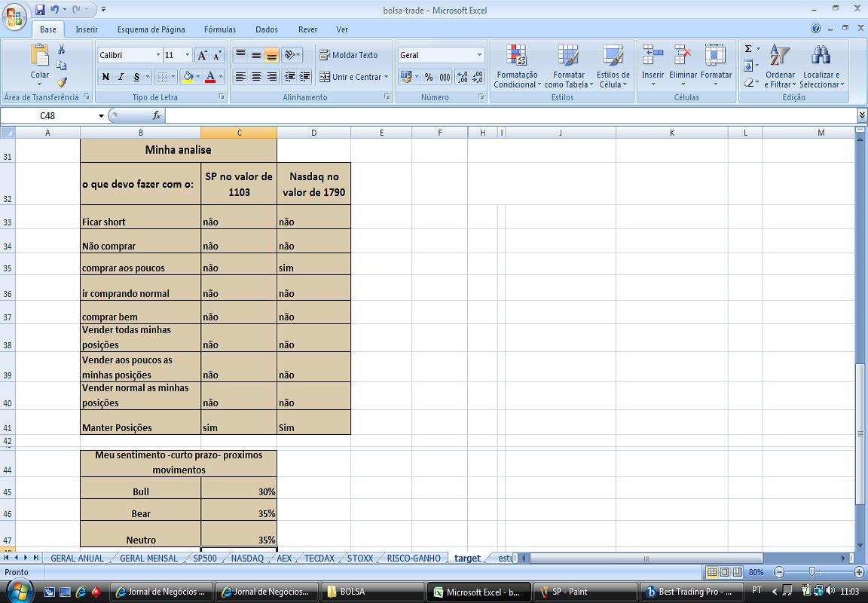The width and height of the screenshot is (868, 603).
Task: Apply the yellow fill color
Action: tap(188, 77)
